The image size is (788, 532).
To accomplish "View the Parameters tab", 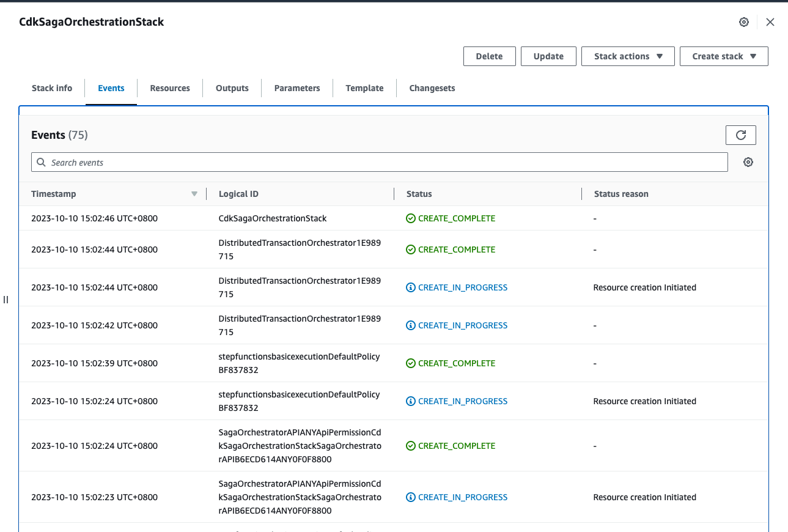I will point(297,88).
